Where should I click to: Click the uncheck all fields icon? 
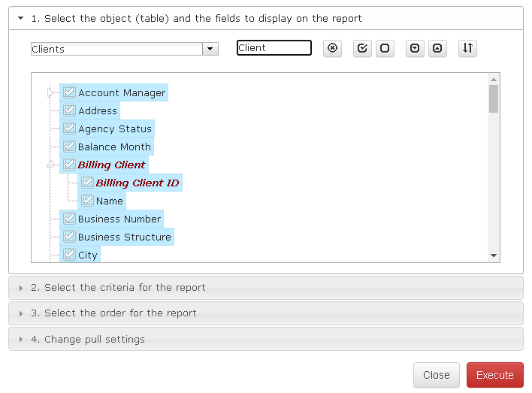pyautogui.click(x=385, y=48)
